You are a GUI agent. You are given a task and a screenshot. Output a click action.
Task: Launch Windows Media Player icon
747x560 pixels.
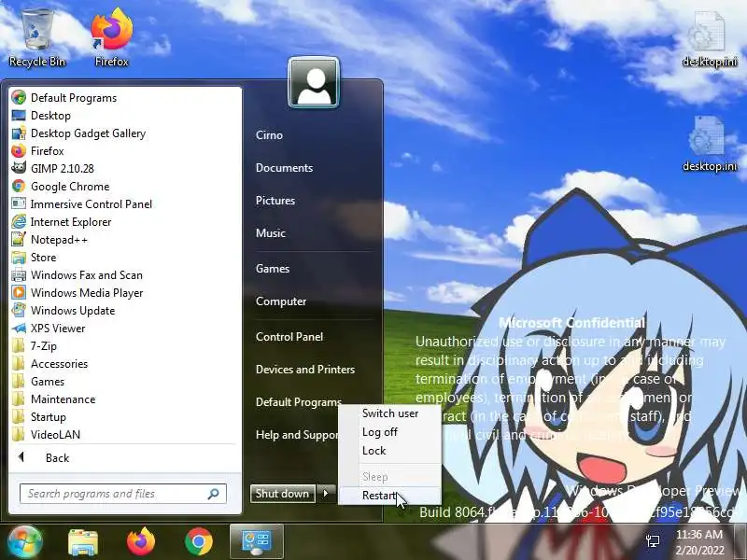[x=19, y=292]
